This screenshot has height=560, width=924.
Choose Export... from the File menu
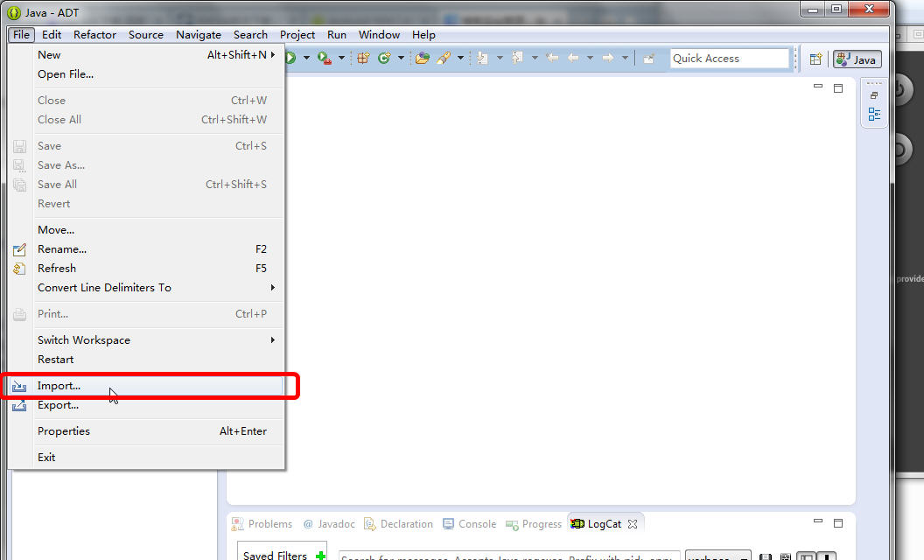tap(145, 405)
